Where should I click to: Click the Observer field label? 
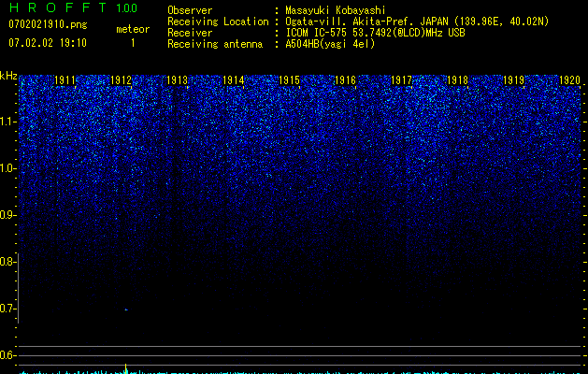190,10
